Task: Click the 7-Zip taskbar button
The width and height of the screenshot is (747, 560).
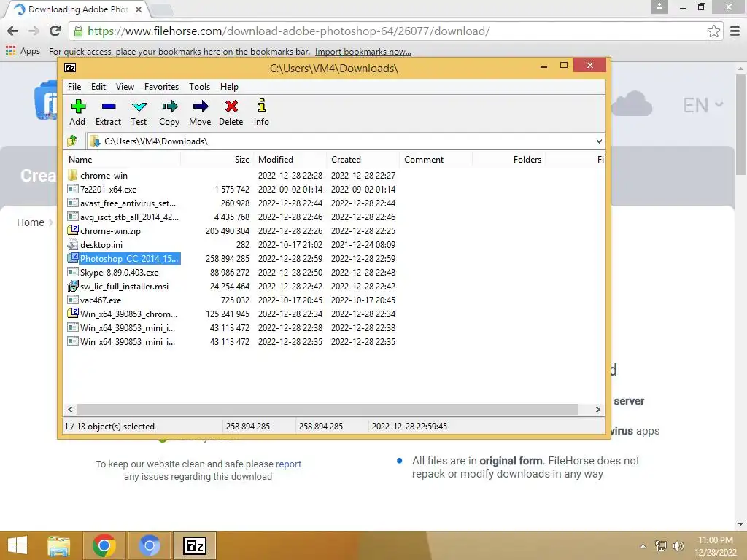Action: [x=195, y=545]
